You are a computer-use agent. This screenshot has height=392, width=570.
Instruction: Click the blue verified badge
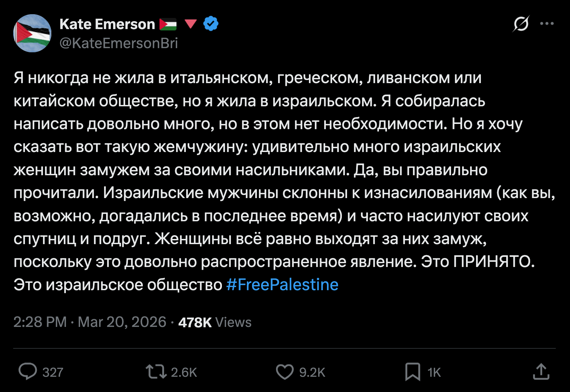point(210,24)
